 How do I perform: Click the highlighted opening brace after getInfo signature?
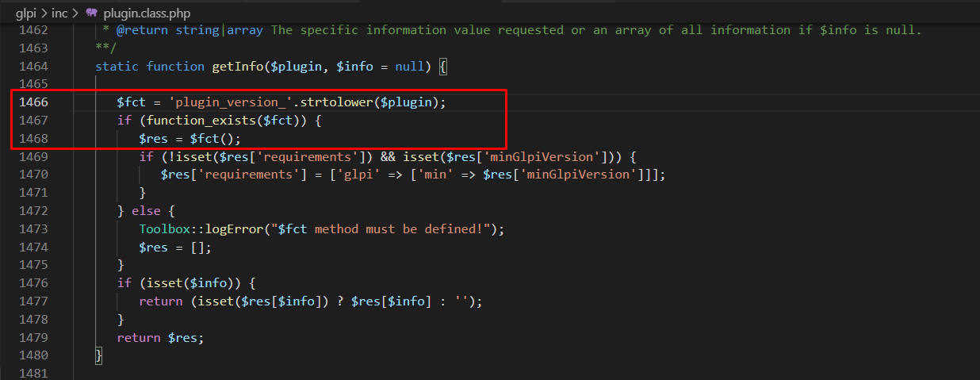coord(442,67)
